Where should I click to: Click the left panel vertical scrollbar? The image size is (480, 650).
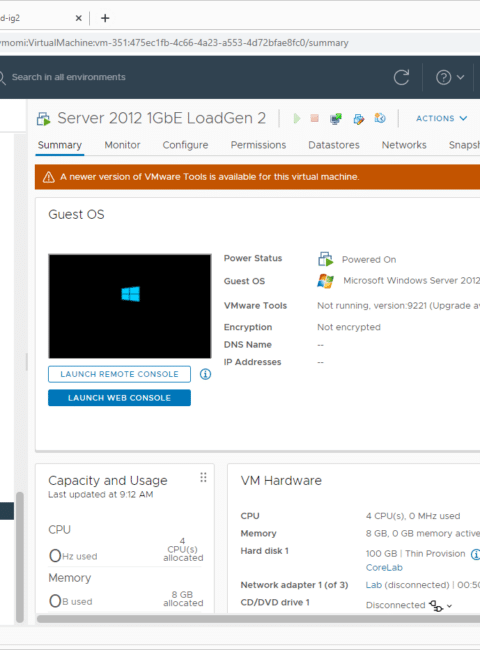tap(20, 557)
